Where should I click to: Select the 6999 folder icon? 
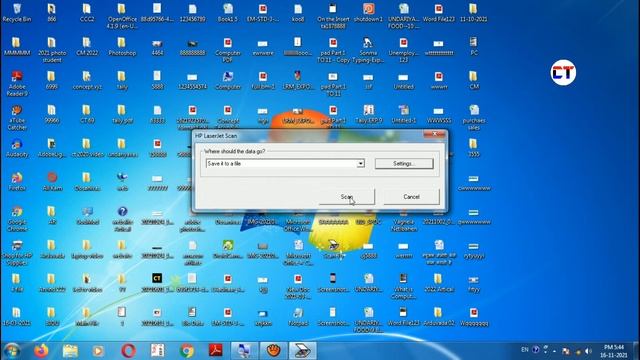[51, 80]
